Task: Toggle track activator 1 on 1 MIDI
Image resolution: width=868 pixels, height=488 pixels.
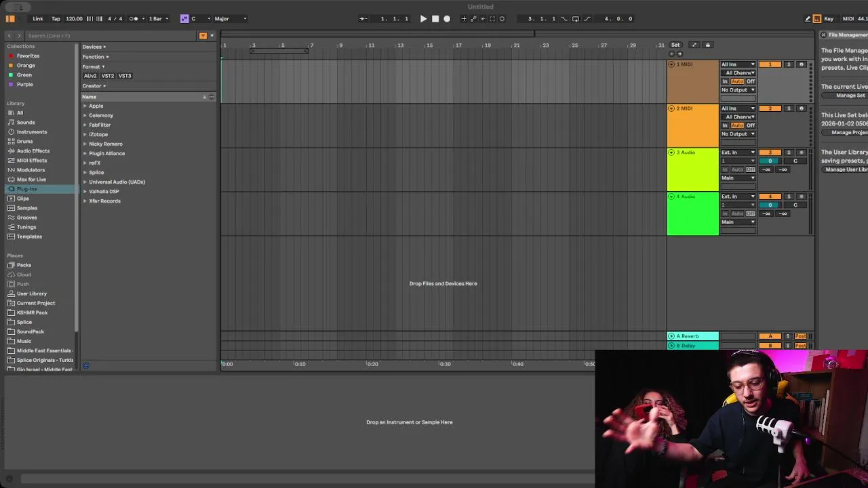Action: pyautogui.click(x=770, y=64)
